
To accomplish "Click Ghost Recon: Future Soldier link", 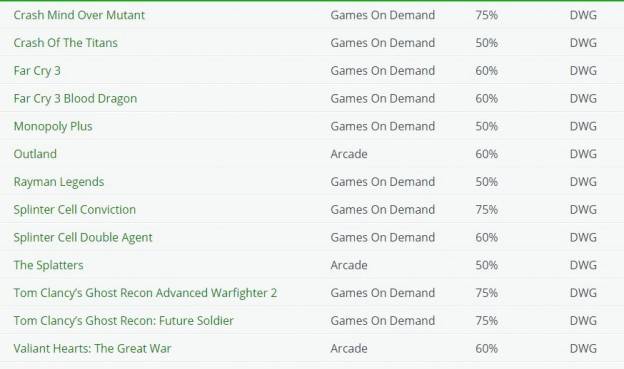I will point(123,321).
